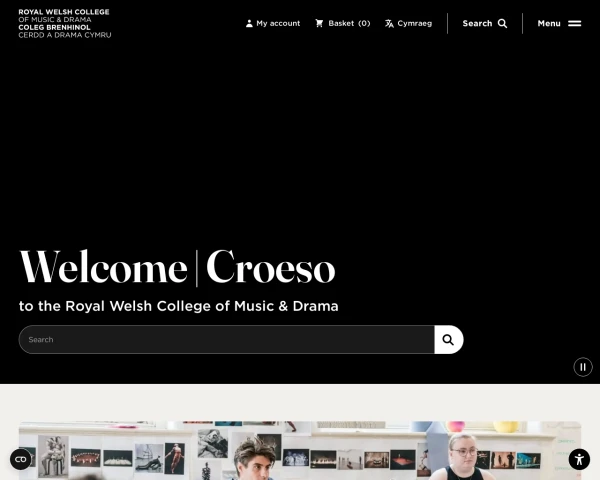600x480 pixels.
Task: Open My account link
Action: [273, 23]
